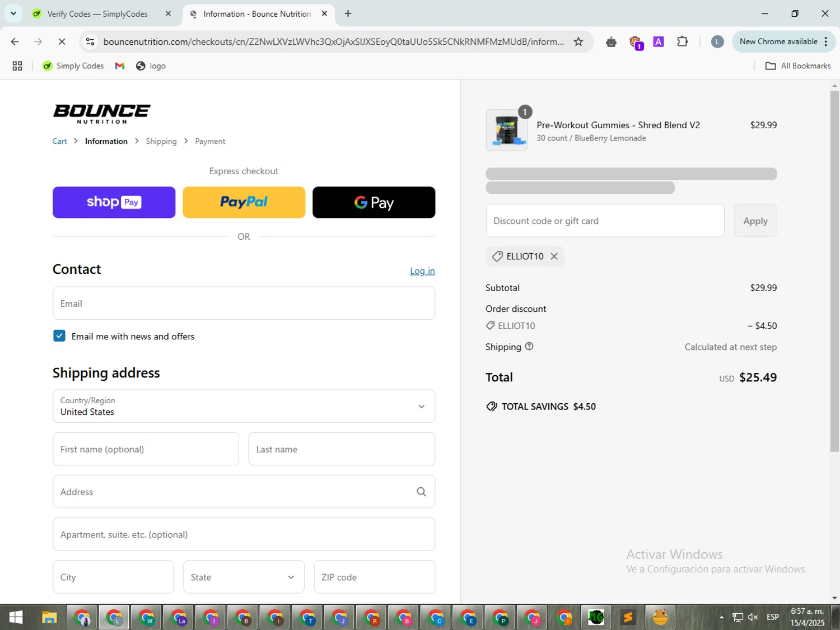
Task: Open the All Bookmarks folder
Action: tap(797, 66)
